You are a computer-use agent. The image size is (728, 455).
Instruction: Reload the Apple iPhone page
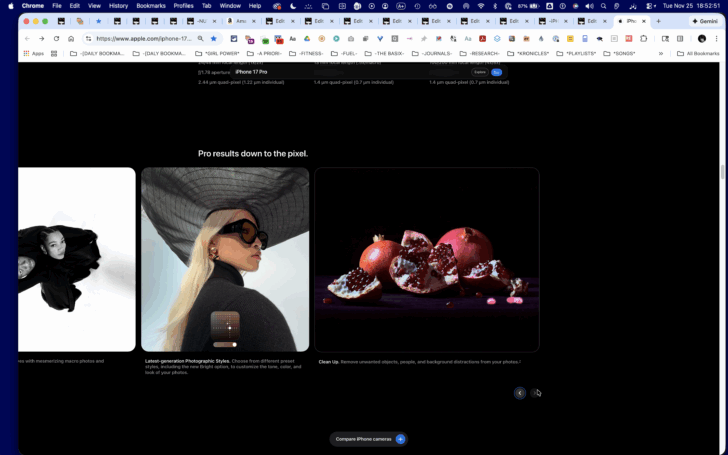point(56,39)
